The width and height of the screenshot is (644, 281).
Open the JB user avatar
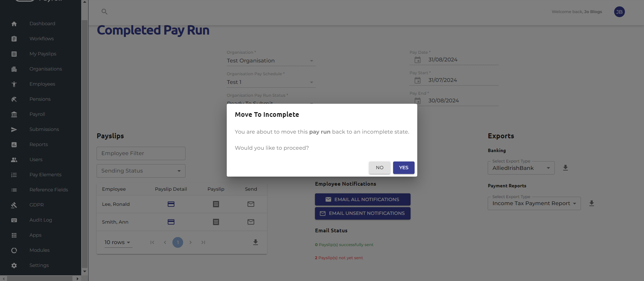(x=619, y=12)
